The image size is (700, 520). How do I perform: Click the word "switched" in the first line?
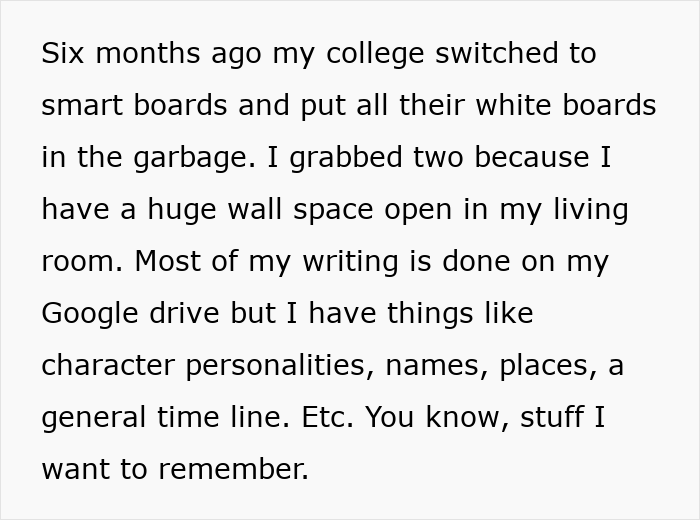pyautogui.click(x=497, y=53)
